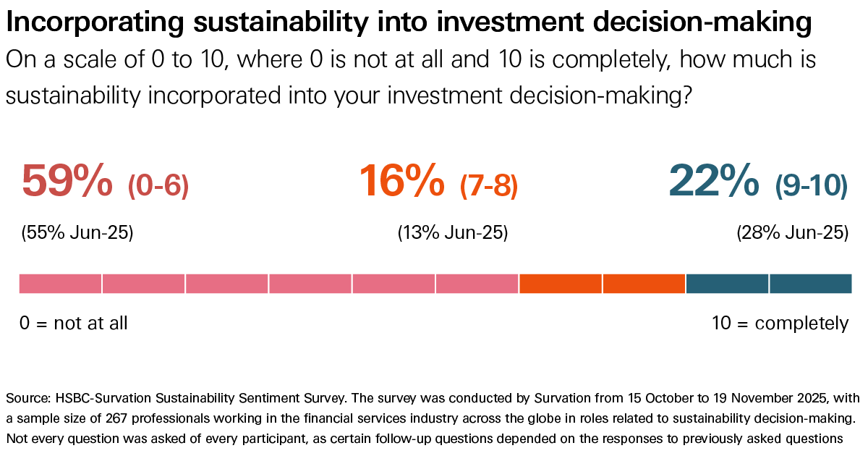Click the title 'Incorporating sustainability into investment decision-making'

pyautogui.click(x=409, y=25)
